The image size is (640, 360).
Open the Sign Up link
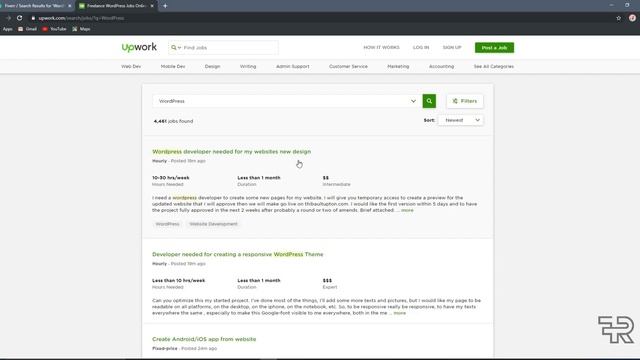[x=452, y=47]
